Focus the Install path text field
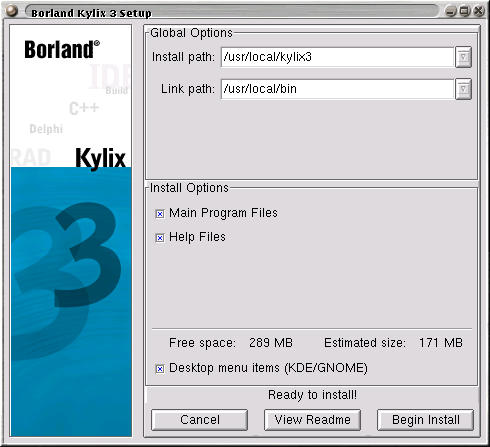The width and height of the screenshot is (490, 447). pyautogui.click(x=337, y=57)
